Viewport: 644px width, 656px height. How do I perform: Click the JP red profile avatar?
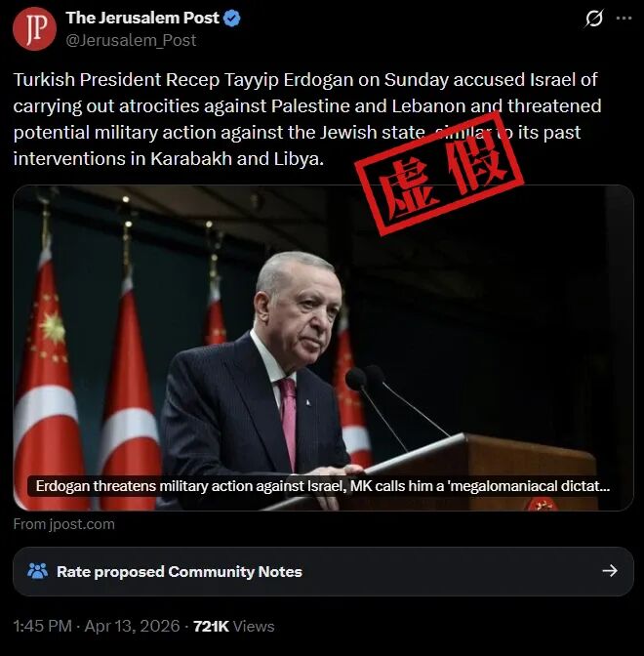point(34,29)
